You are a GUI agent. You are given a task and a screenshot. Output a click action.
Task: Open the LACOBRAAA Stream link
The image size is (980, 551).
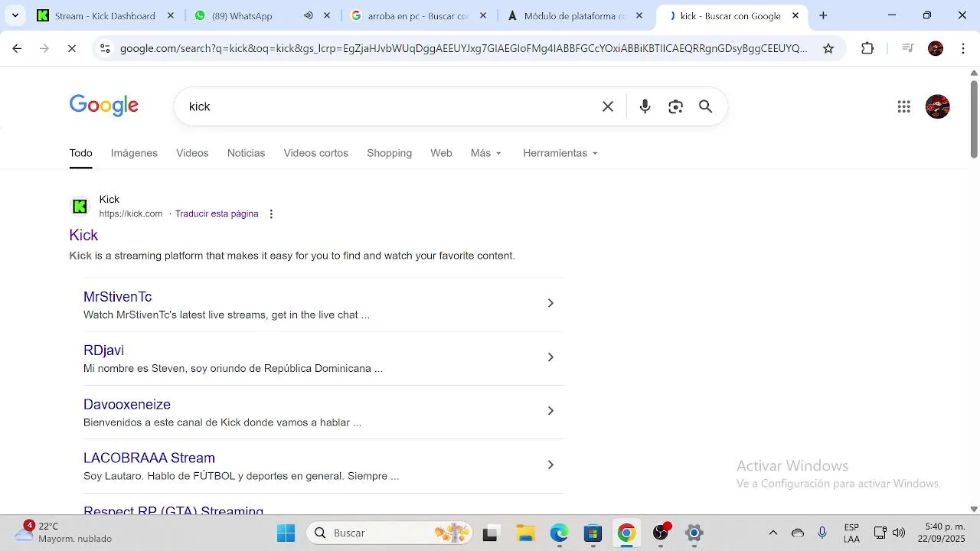(x=149, y=458)
